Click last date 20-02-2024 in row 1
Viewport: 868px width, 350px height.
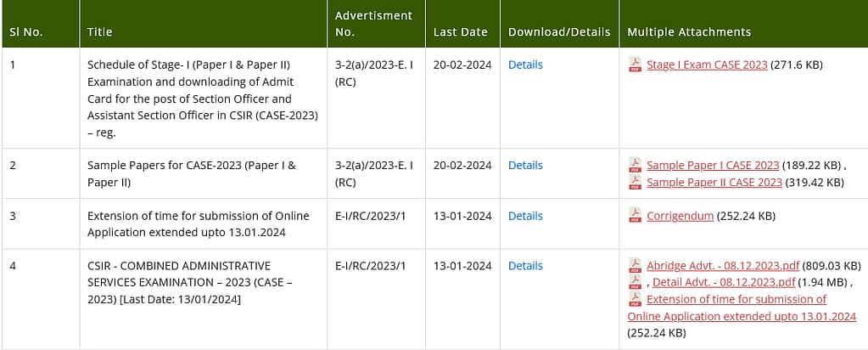point(462,65)
